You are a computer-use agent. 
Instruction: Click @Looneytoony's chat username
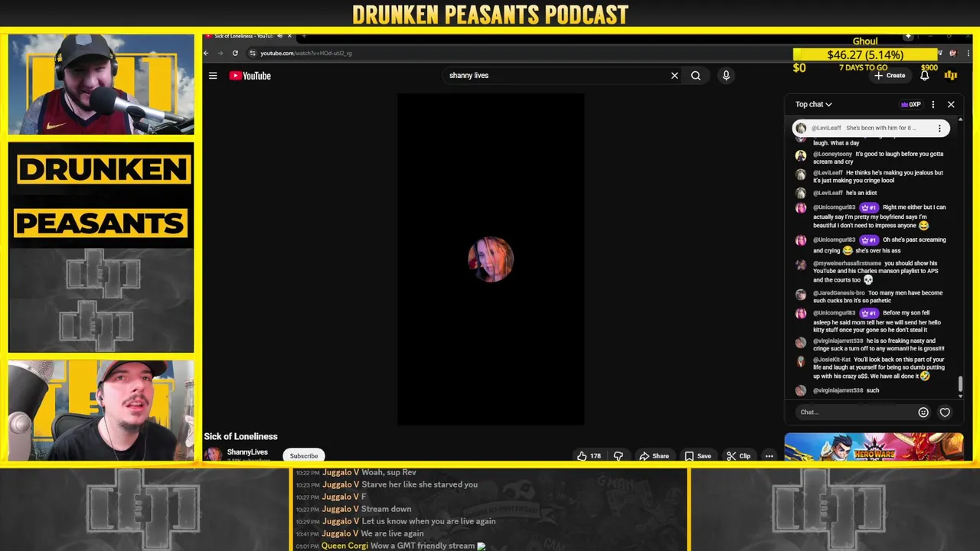832,154
